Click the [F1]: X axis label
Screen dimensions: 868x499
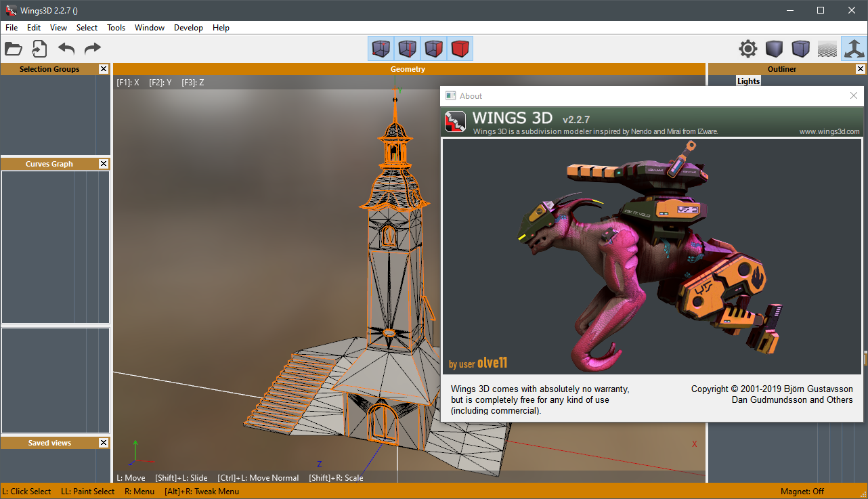point(128,83)
